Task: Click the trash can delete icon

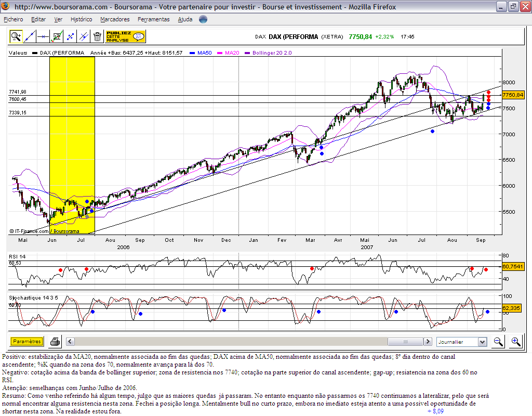Action: [x=97, y=36]
